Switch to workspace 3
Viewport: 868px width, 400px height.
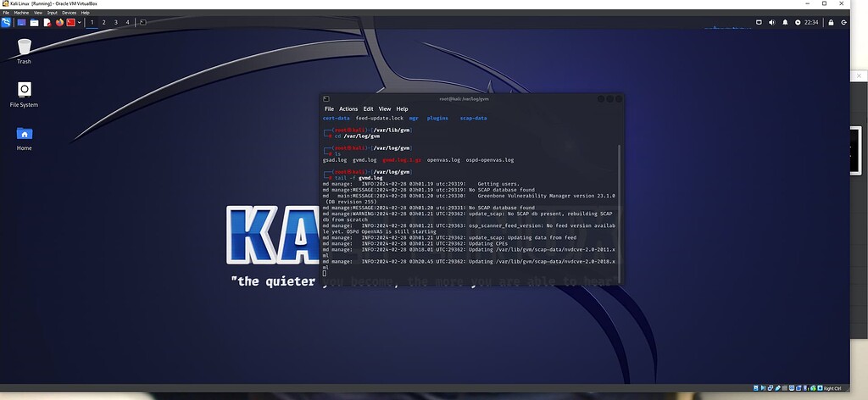point(116,22)
